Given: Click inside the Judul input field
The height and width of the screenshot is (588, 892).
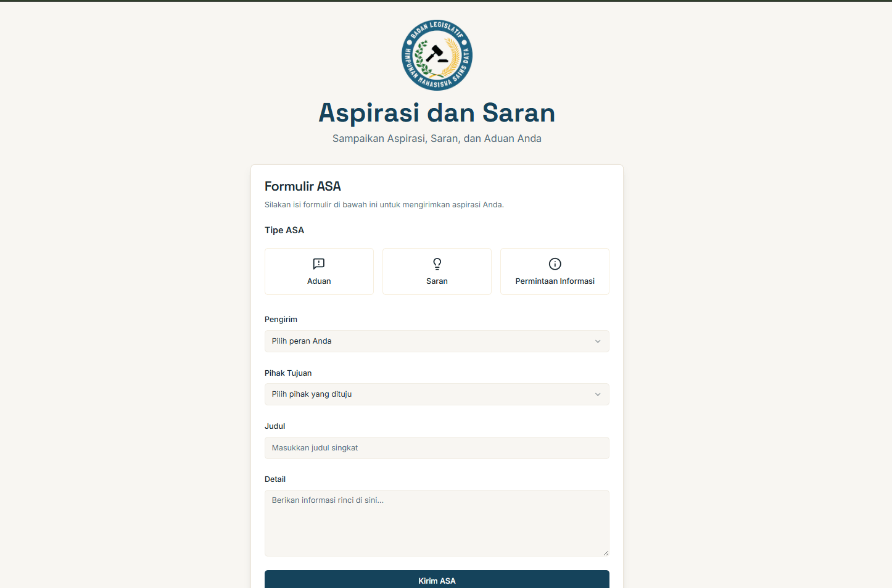Looking at the screenshot, I should (x=437, y=448).
